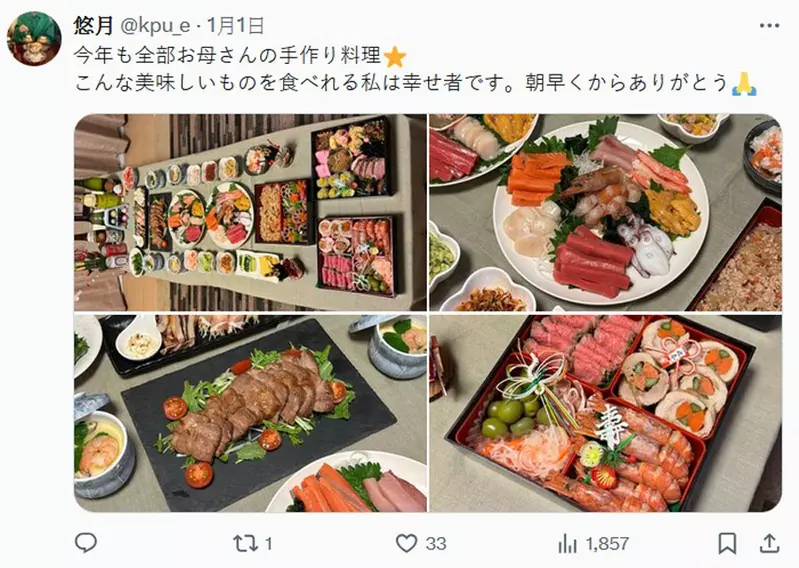Open top-left photo of long food table
799x568 pixels.
(250, 212)
